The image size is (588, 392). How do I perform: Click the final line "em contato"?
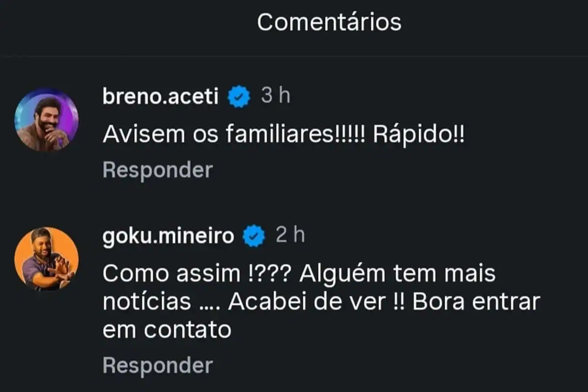[x=167, y=330]
